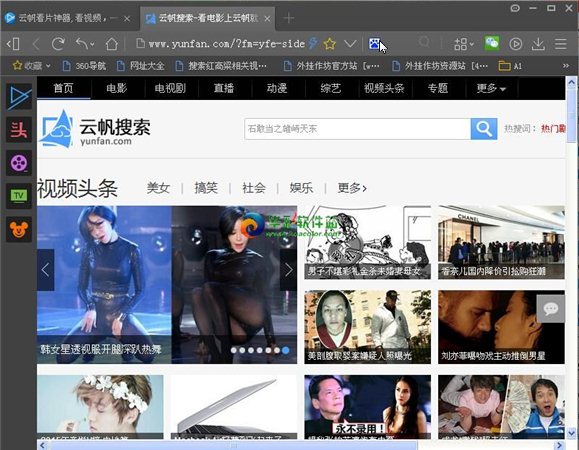Open the 香奈儿国内降价 video thumbnail
The height and width of the screenshot is (450, 579).
click(501, 243)
